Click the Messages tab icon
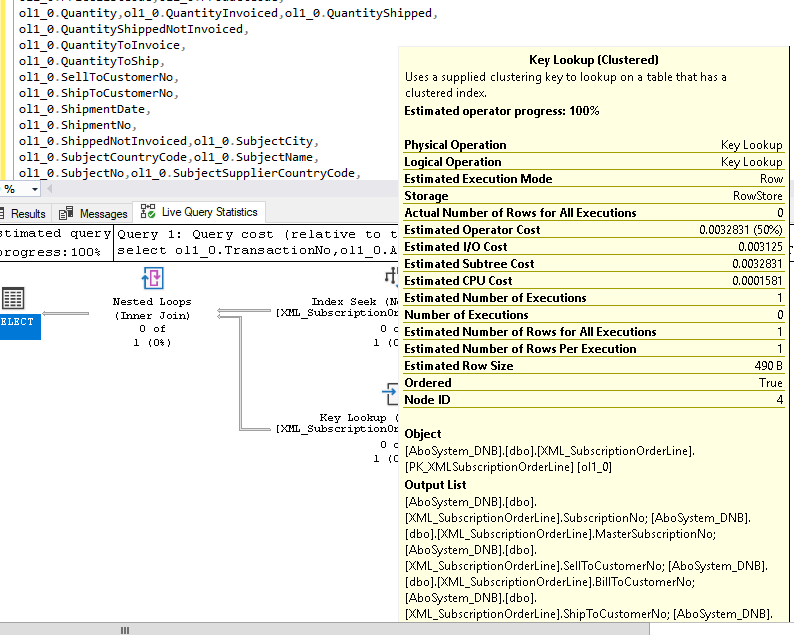The width and height of the screenshot is (794, 635). (66, 213)
